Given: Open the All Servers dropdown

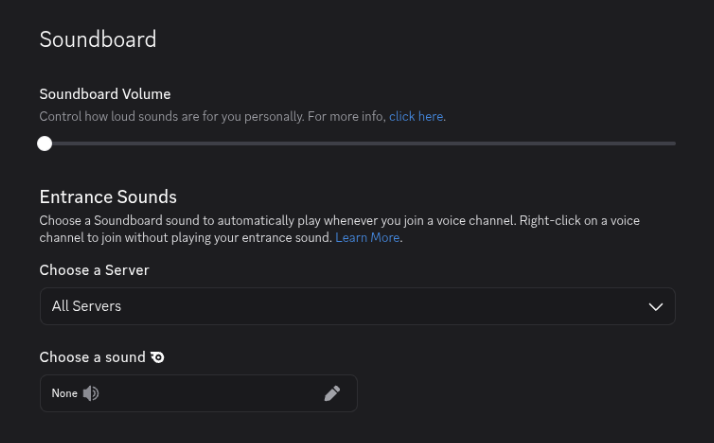Looking at the screenshot, I should [357, 306].
